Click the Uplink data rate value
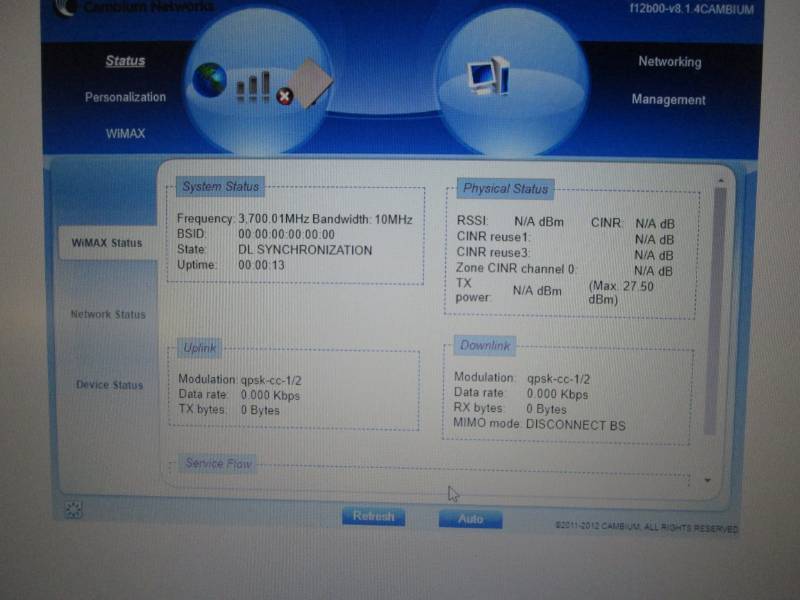The image size is (800, 600). click(x=270, y=395)
